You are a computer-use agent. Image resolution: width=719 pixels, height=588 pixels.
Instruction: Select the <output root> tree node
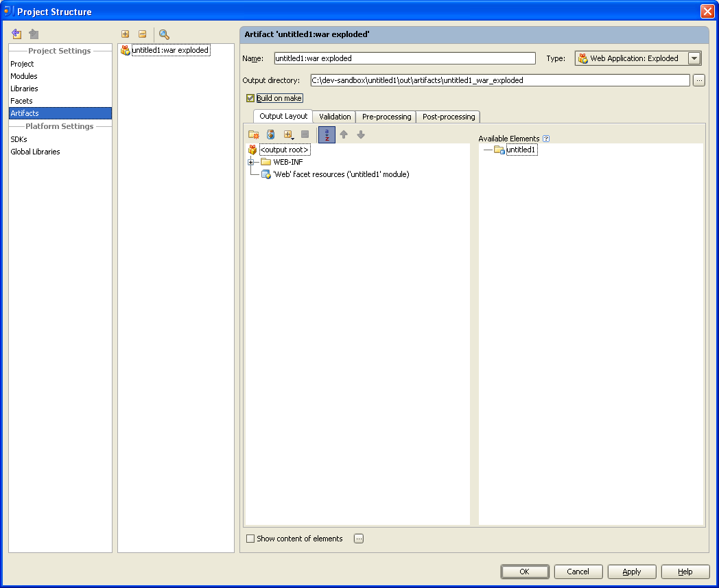pos(284,150)
